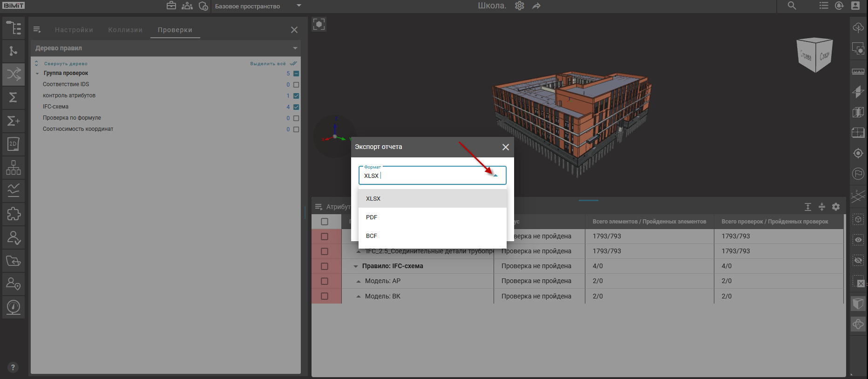
Task: Open the collisions shuffle icon in left sidebar
Action: [x=14, y=74]
